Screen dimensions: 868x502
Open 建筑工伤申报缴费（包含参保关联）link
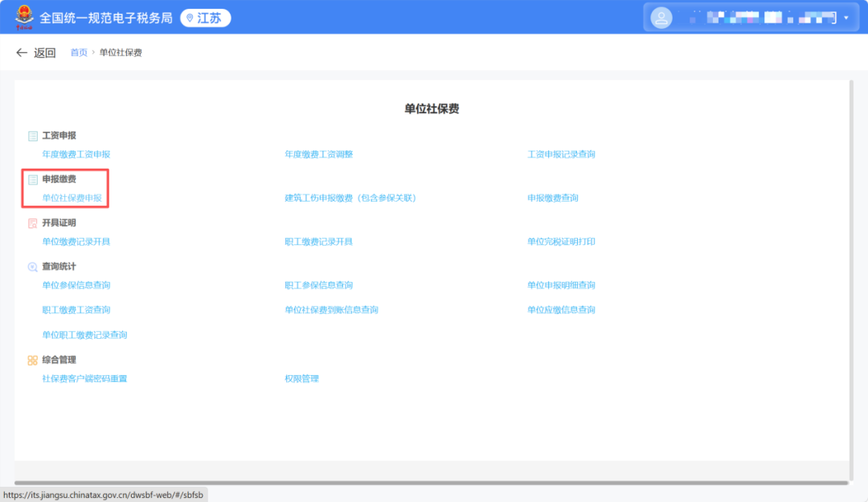pyautogui.click(x=350, y=198)
